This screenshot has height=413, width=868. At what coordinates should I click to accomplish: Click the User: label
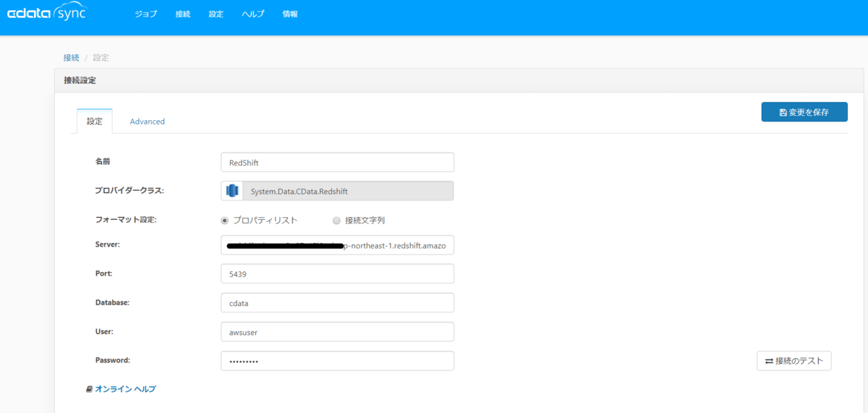tap(104, 331)
